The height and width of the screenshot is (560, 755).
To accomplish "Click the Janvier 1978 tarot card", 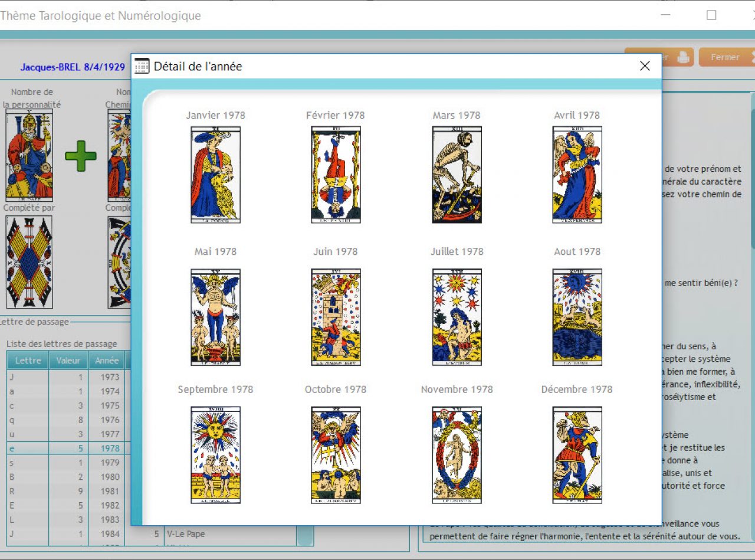I will coord(215,175).
